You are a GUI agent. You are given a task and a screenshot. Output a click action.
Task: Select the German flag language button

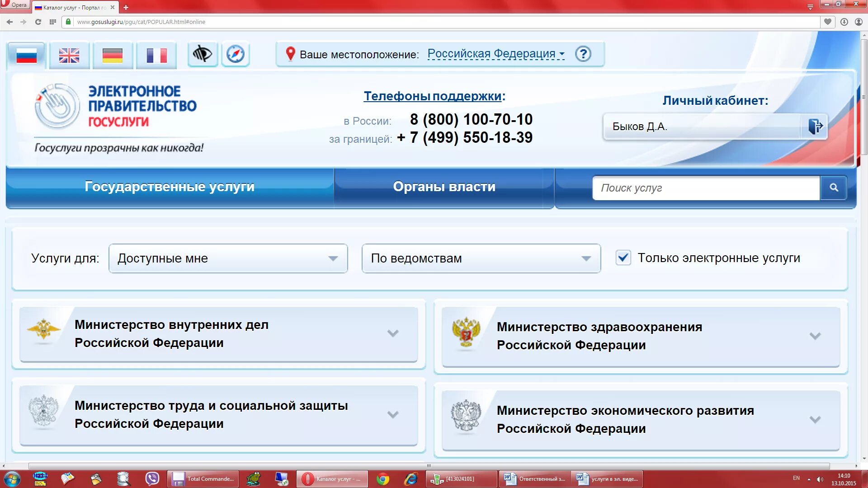pos(112,55)
